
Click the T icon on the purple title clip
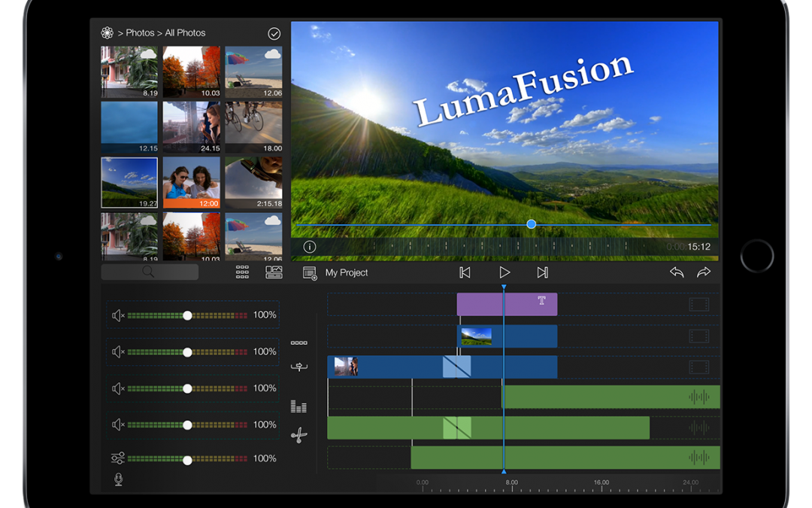click(x=541, y=300)
